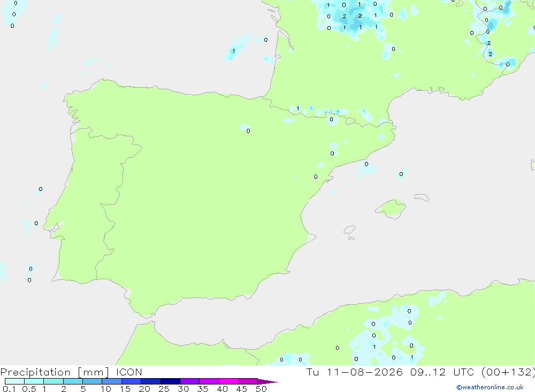Click the 2 mm legend color swatch
This screenshot has height=392, width=535.
[73, 381]
